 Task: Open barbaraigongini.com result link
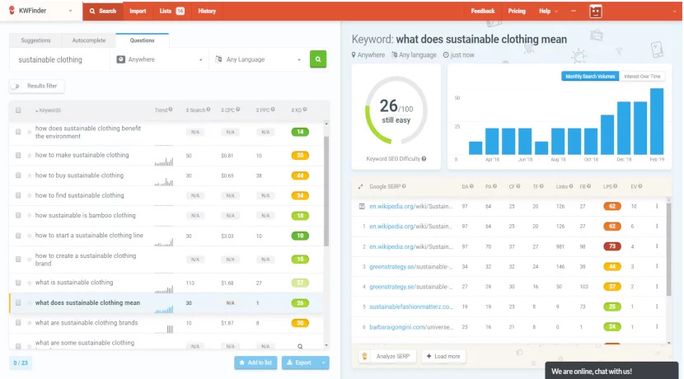[411, 327]
